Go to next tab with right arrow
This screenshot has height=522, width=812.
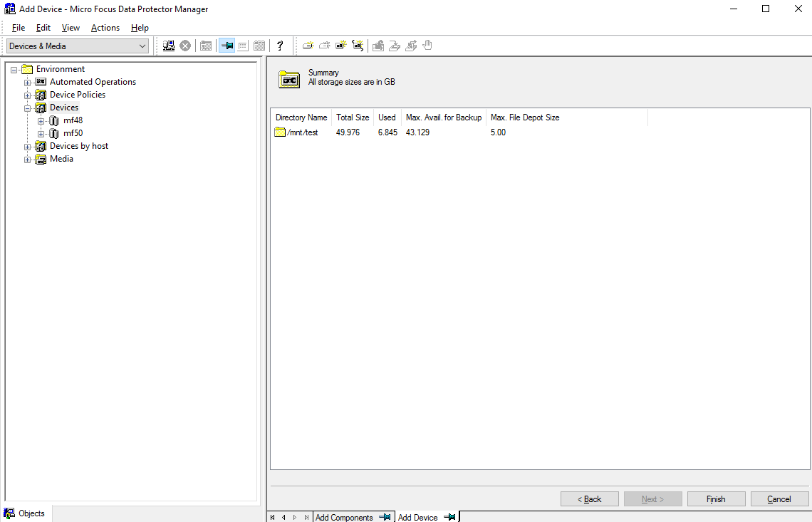tap(295, 517)
